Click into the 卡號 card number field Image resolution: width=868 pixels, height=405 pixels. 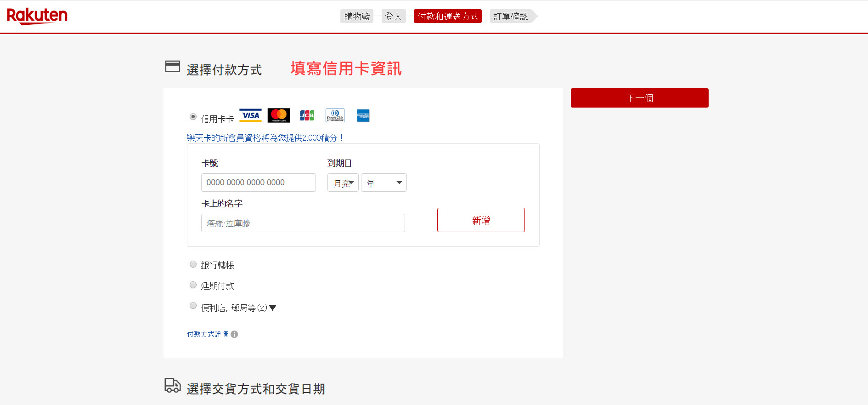click(258, 183)
